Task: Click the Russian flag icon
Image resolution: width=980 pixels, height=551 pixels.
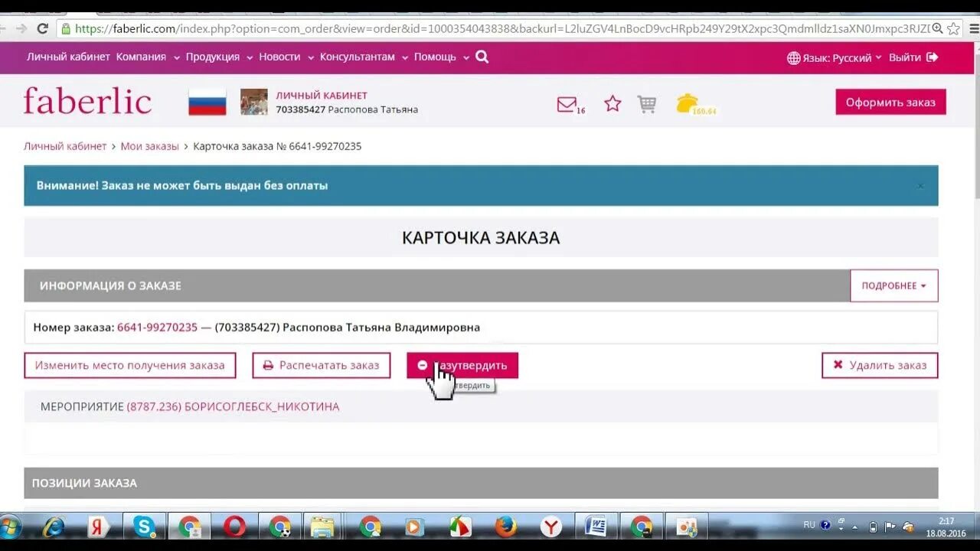Action: click(x=207, y=102)
